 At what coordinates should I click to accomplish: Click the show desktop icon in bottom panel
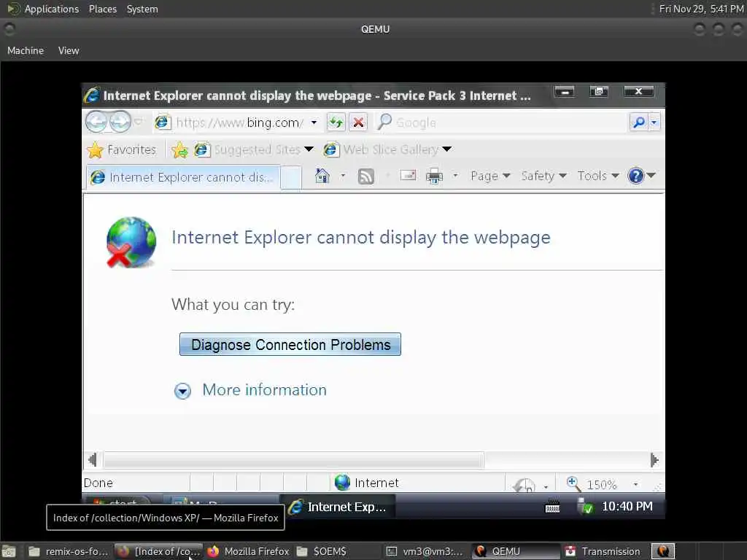[x=8, y=551]
